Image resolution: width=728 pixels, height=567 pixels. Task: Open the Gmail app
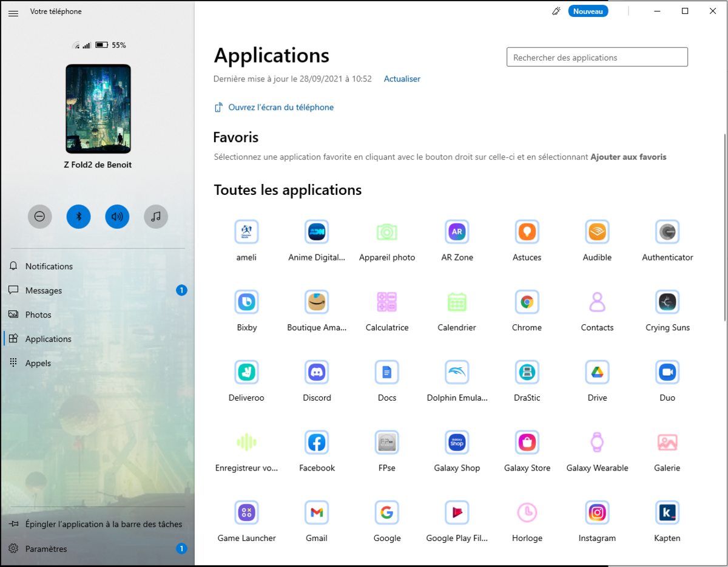coord(317,512)
